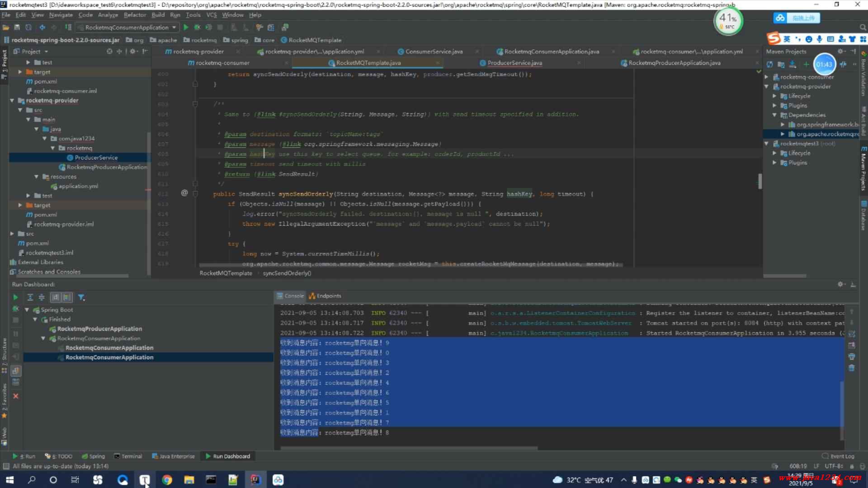Open the Build menu
The height and width of the screenshot is (488, 868).
158,15
